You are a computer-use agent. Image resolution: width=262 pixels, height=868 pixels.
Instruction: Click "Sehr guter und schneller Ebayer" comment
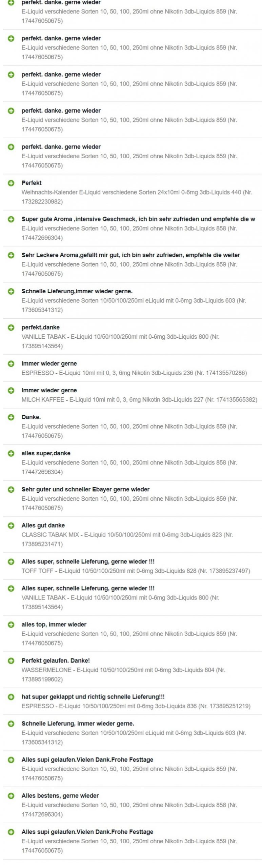click(85, 490)
